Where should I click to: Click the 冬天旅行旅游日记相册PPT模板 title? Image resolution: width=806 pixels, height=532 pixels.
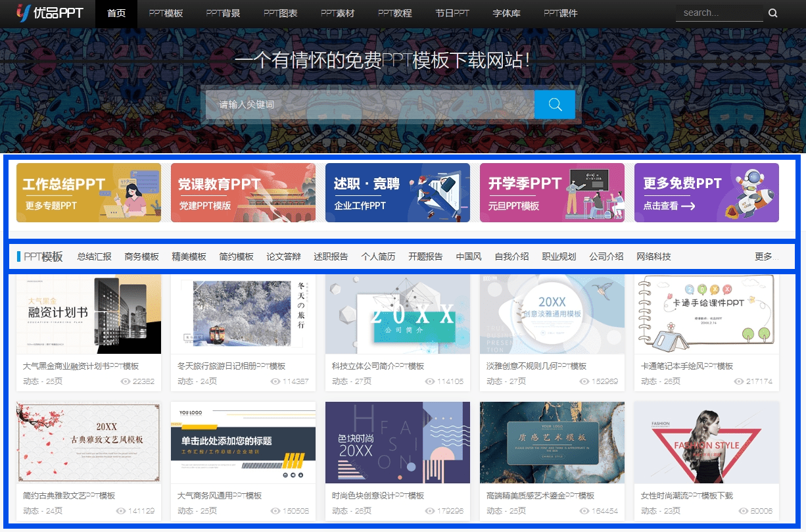point(231,366)
